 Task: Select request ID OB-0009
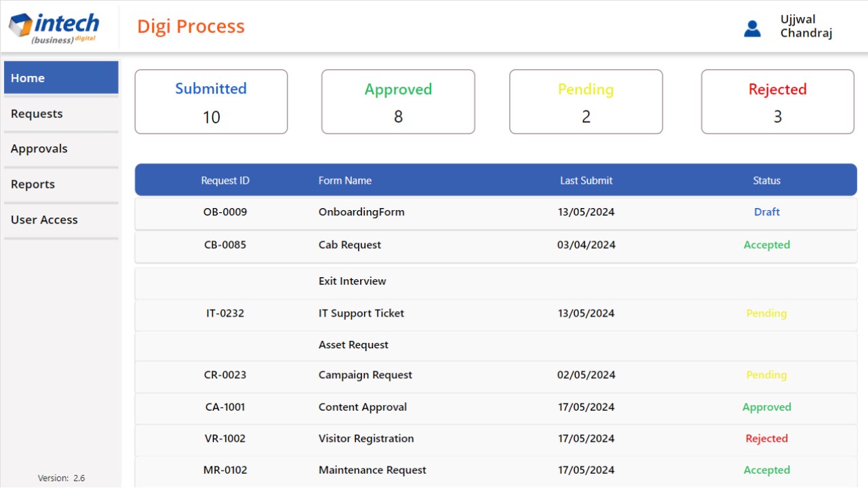(x=225, y=212)
